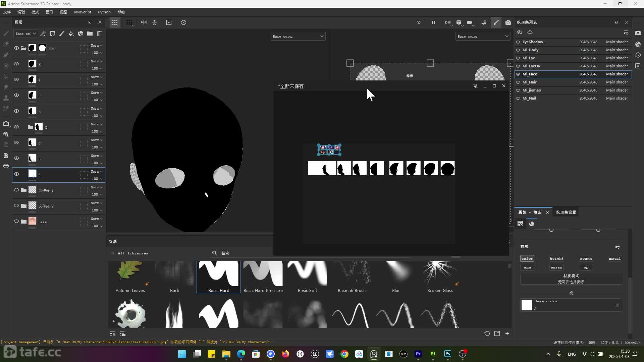Image resolution: width=644 pixels, height=362 pixels.
Task: Open the Python menu
Action: coord(104,12)
